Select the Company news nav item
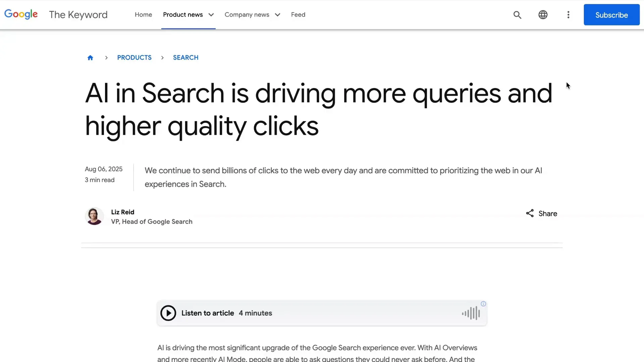 247,15
